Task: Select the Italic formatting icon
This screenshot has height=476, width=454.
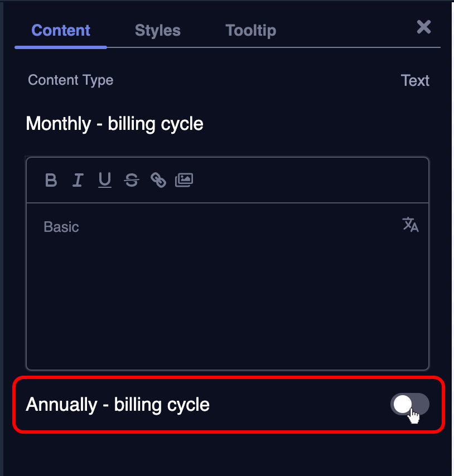Action: pos(78,180)
